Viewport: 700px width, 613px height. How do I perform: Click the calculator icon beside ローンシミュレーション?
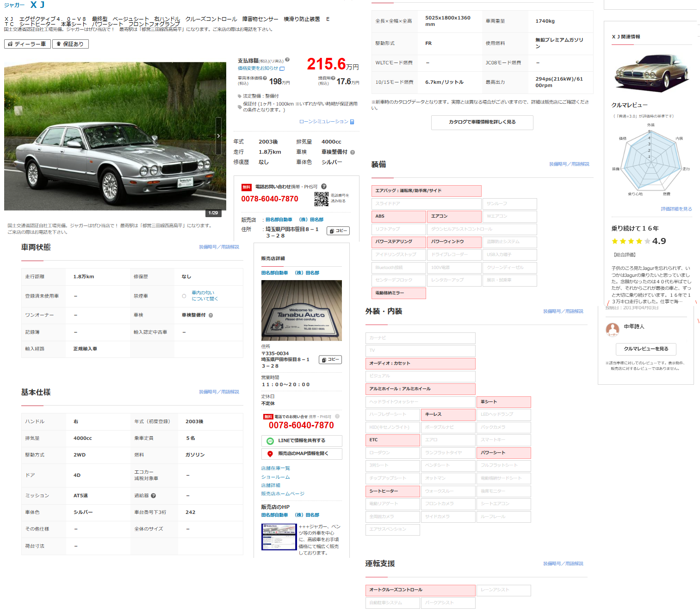(x=352, y=122)
